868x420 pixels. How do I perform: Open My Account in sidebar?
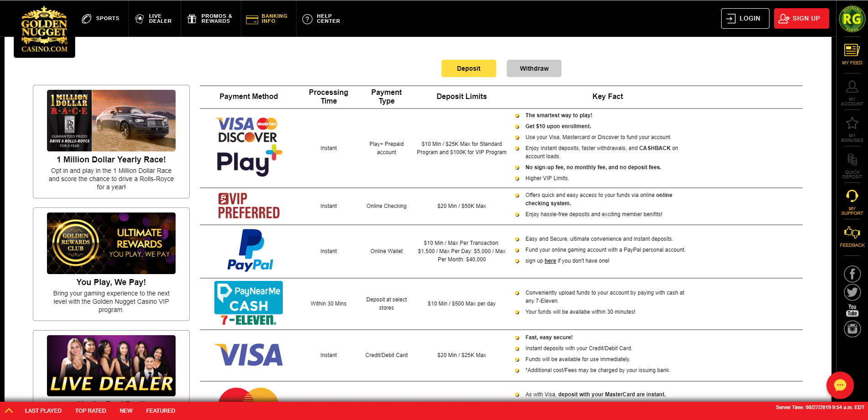(852, 93)
